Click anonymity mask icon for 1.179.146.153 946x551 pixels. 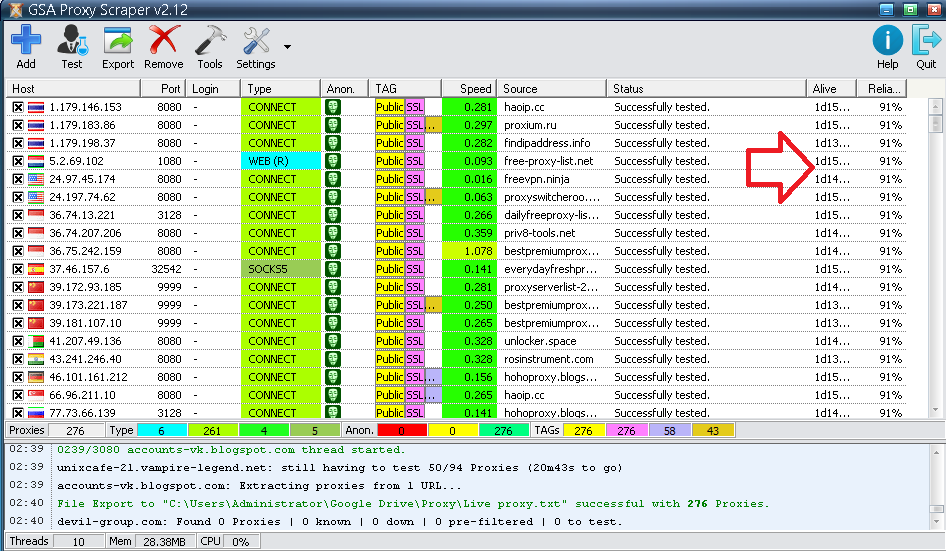(x=333, y=107)
